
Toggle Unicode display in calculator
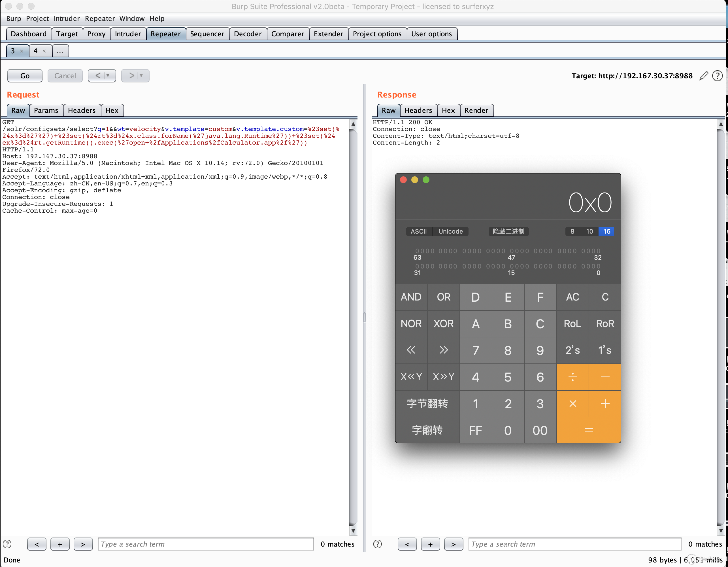450,231
